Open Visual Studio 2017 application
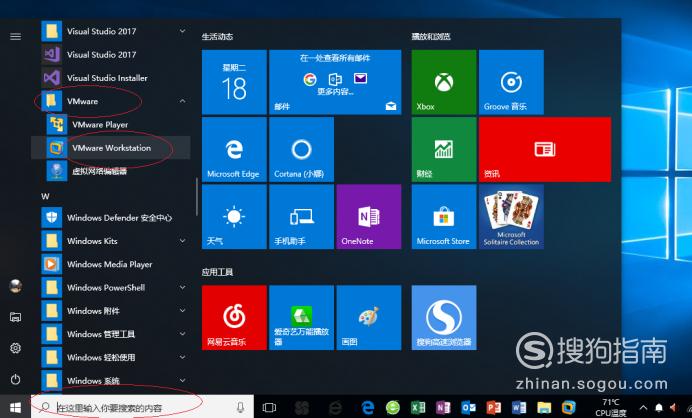This screenshot has width=692, height=418. [x=111, y=54]
